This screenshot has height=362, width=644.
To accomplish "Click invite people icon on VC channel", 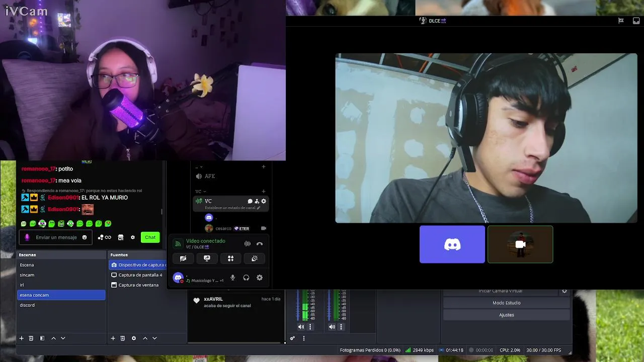I will coord(257,201).
